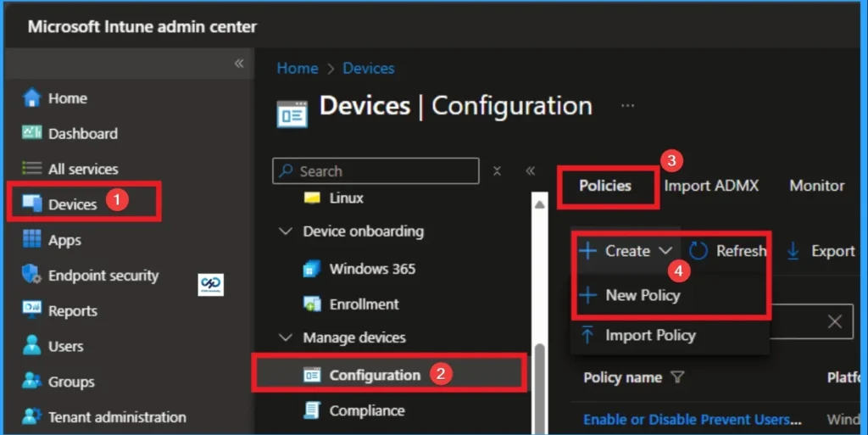This screenshot has height=435, width=868.
Task: Click the Configuration menu item icon
Action: click(x=312, y=375)
